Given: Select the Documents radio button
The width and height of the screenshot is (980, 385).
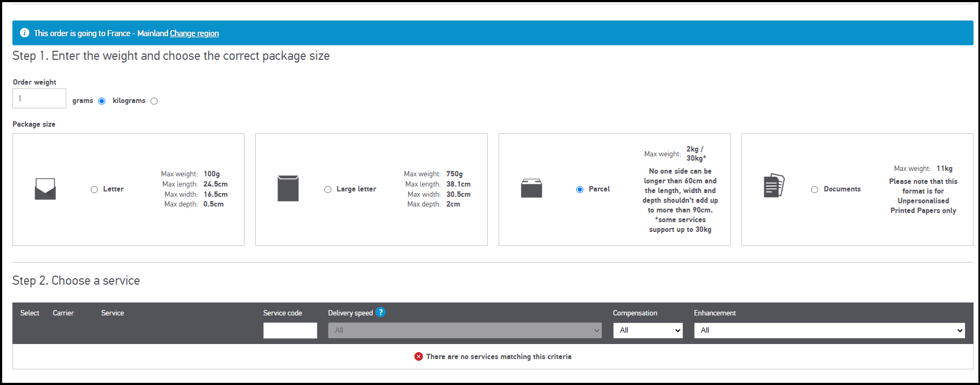Looking at the screenshot, I should (x=814, y=189).
